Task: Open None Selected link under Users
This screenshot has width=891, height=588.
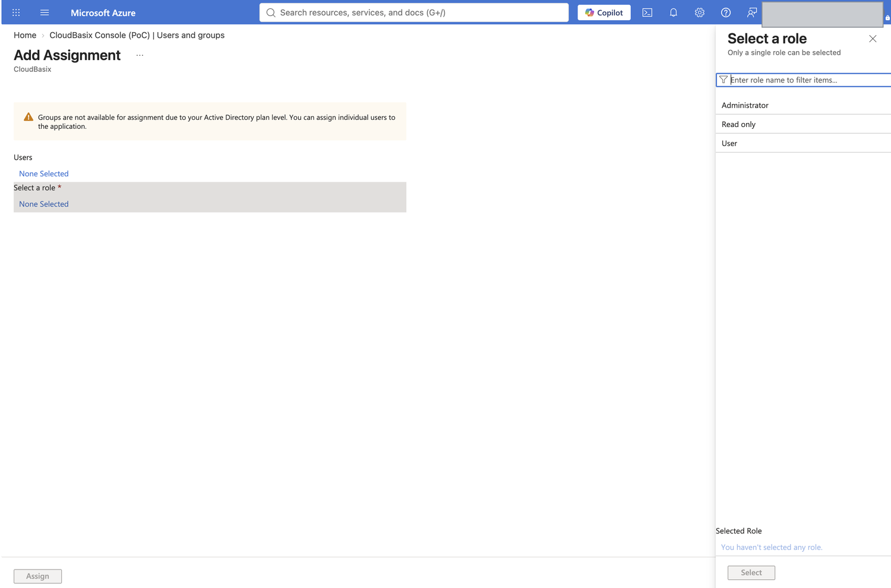Action: click(x=44, y=173)
